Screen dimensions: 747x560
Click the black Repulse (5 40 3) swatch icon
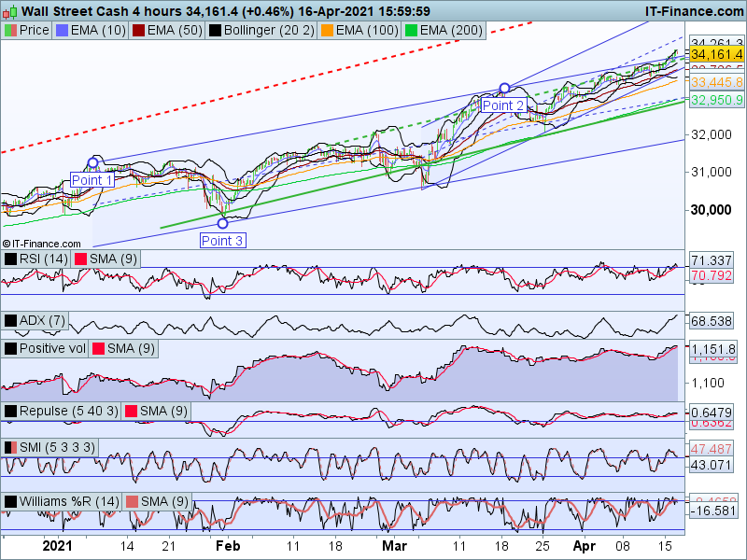coord(10,411)
